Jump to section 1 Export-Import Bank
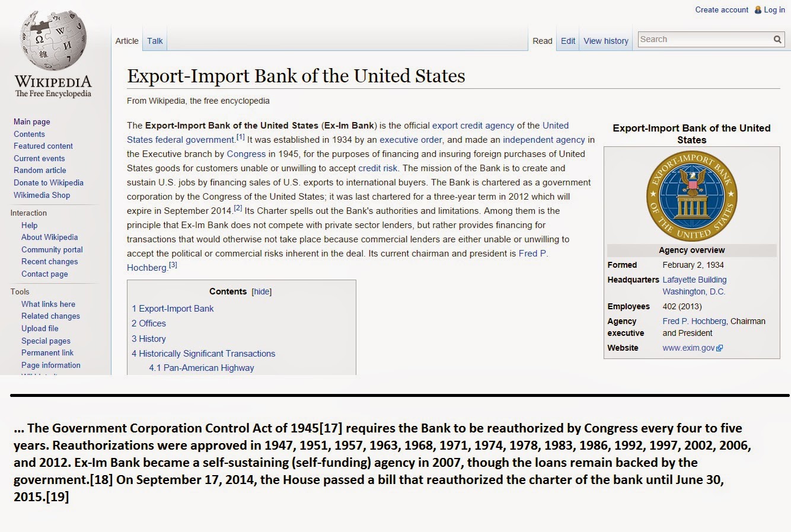This screenshot has height=532, width=791. (x=173, y=309)
